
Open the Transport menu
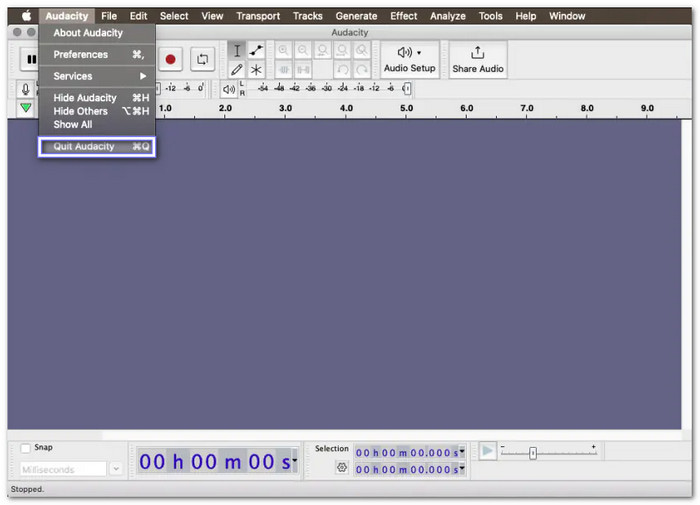[x=258, y=16]
